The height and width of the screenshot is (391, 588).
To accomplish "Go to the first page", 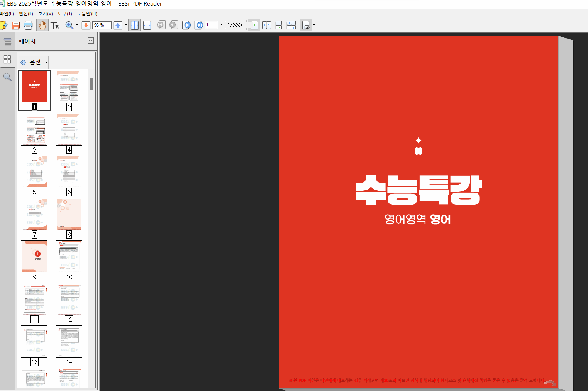I will pos(161,25).
